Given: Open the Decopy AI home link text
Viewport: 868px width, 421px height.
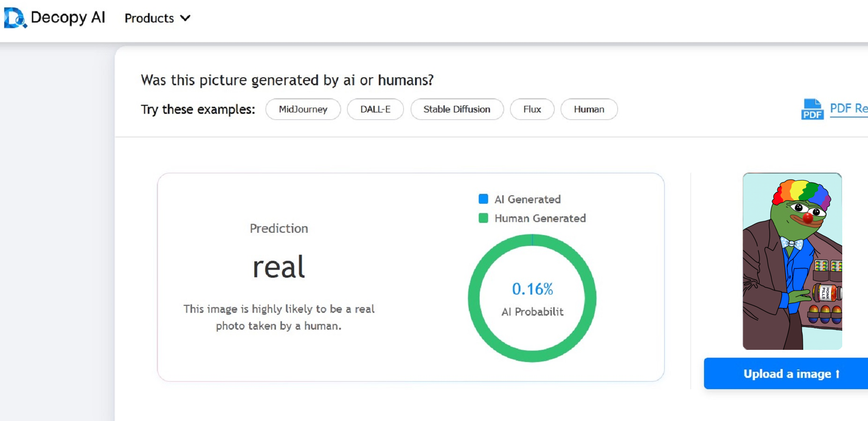Looking at the screenshot, I should pyautogui.click(x=68, y=17).
